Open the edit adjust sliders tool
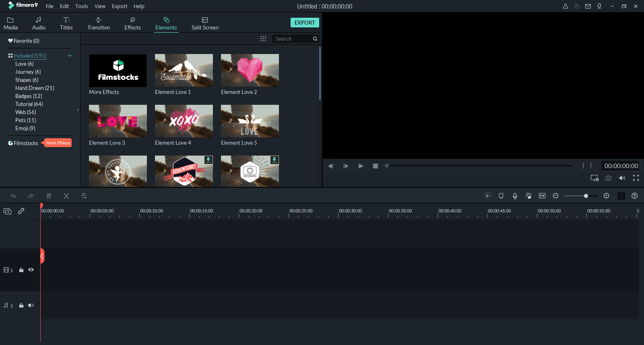Screen dimensions: 644x345 coord(84,196)
